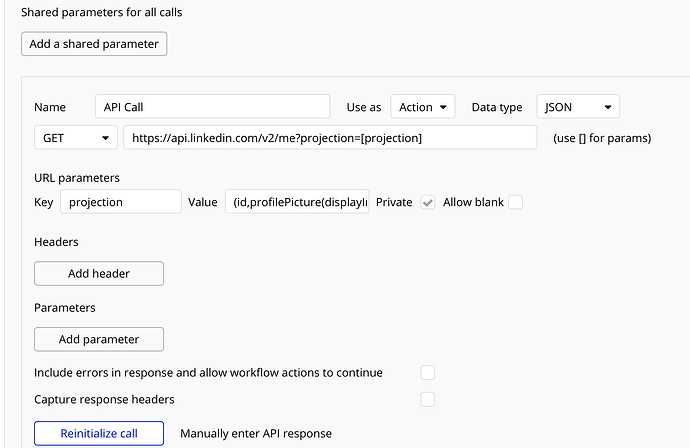Click the JSON dropdown arrow icon

click(x=606, y=107)
